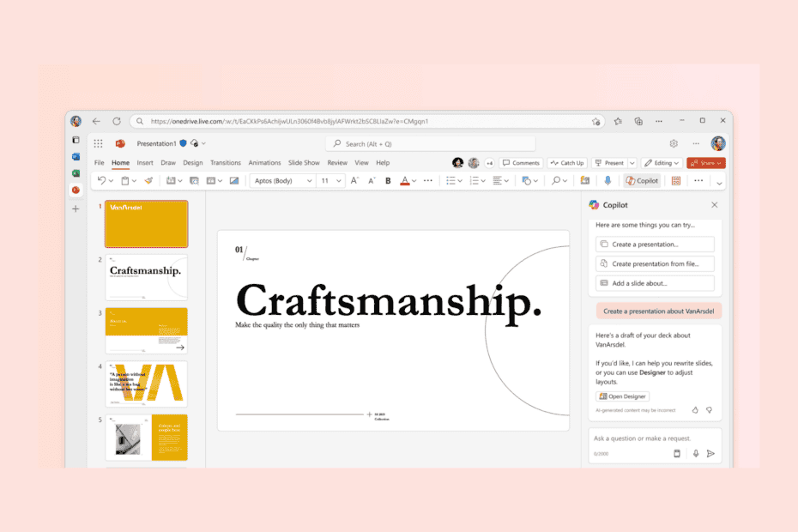Screen dimensions: 798x532
Task: Select slide 4 thumbnail with VanArsdel logo
Action: pyautogui.click(x=146, y=383)
